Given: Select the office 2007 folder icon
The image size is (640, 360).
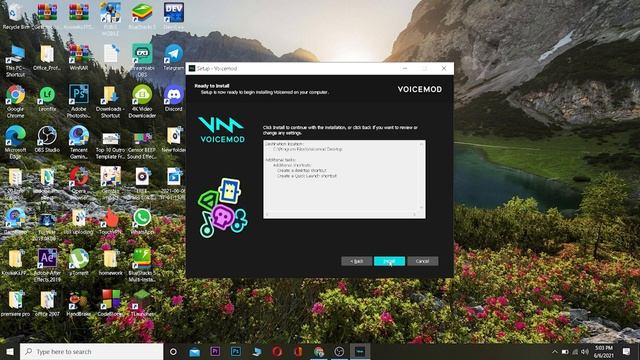Looking at the screenshot, I should pos(47,304).
